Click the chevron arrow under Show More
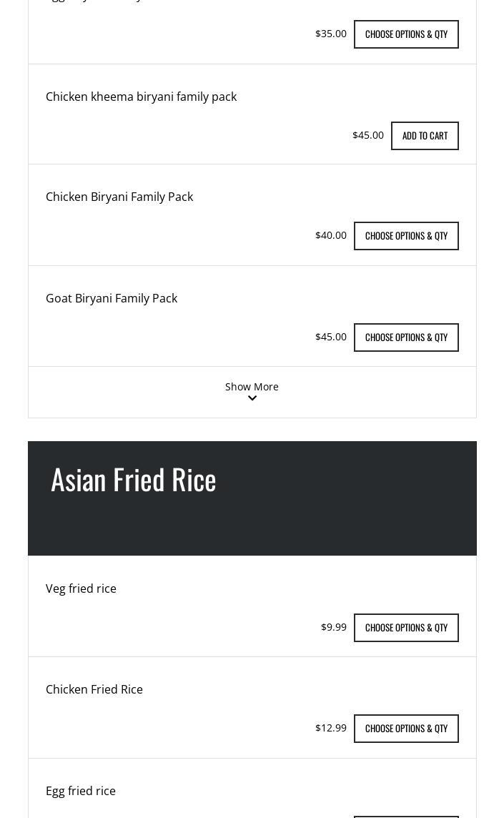This screenshot has width=504, height=818. click(252, 398)
